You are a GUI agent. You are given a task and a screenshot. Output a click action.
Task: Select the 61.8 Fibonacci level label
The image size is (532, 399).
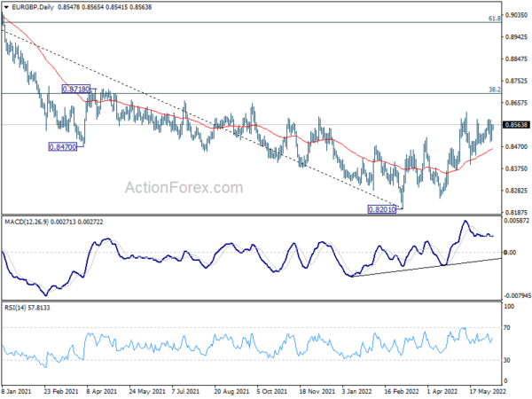(495, 19)
